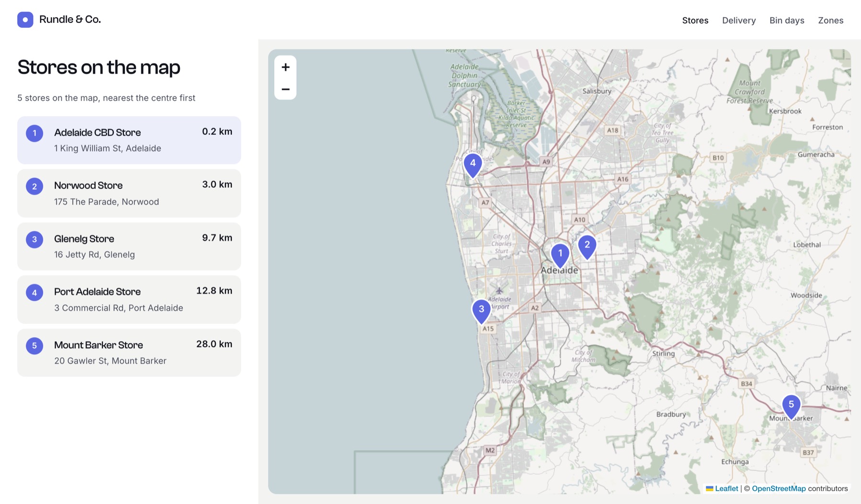This screenshot has height=504, width=861.
Task: Click the Stirling label on the map
Action: [x=663, y=353]
